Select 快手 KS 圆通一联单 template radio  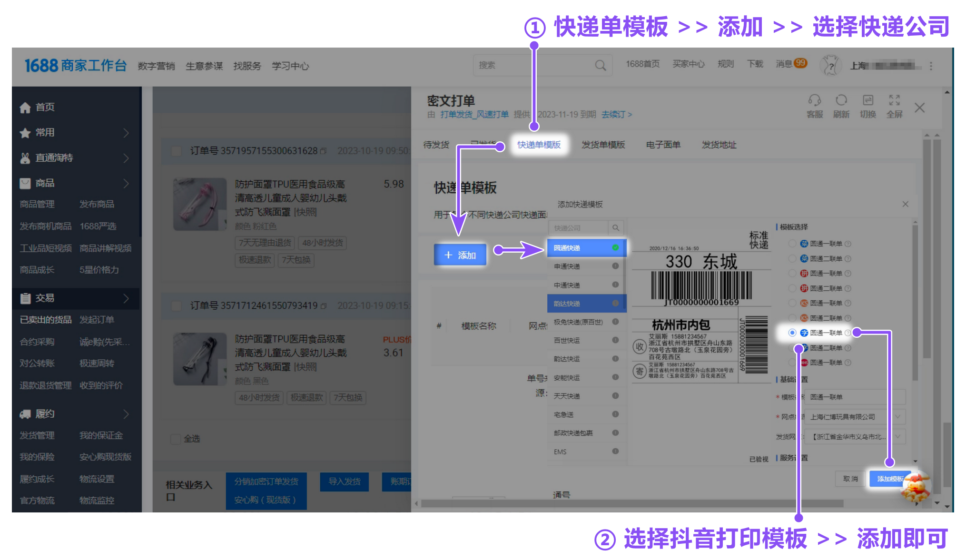click(792, 303)
